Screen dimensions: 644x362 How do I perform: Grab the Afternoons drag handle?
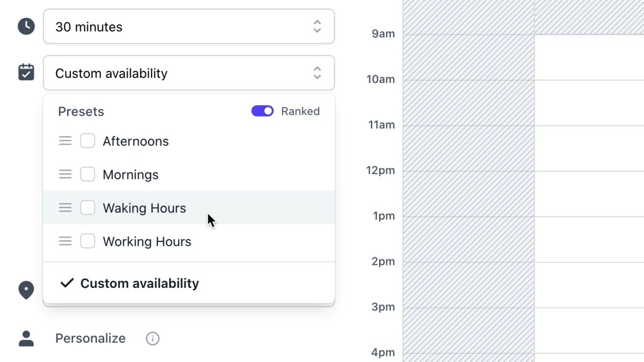(x=65, y=141)
